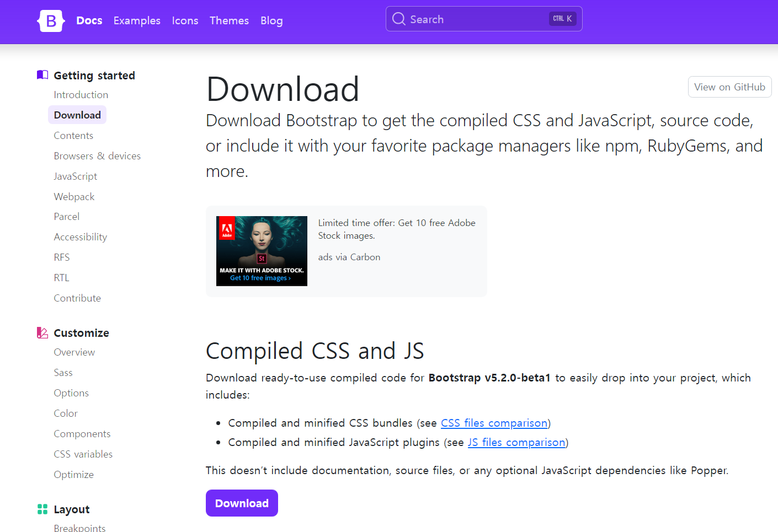Open the Adobe Stock offer text link
Screen dimensions: 778x532
[x=397, y=229]
